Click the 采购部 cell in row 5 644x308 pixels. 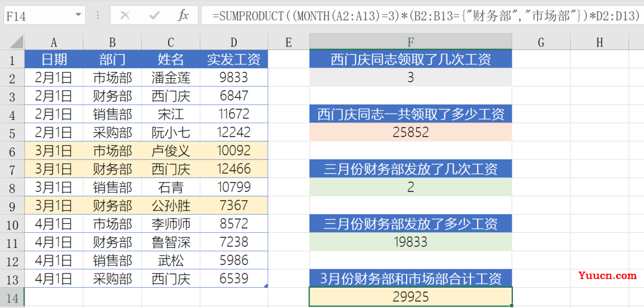point(112,133)
